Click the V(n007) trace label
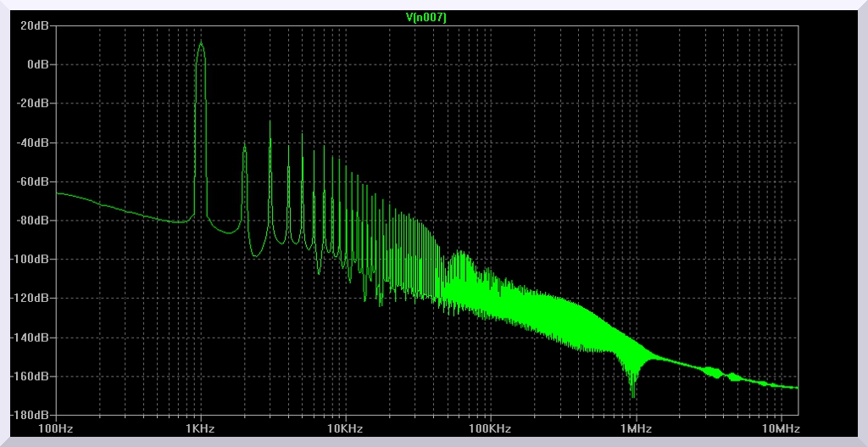This screenshot has height=447, width=868. click(426, 17)
